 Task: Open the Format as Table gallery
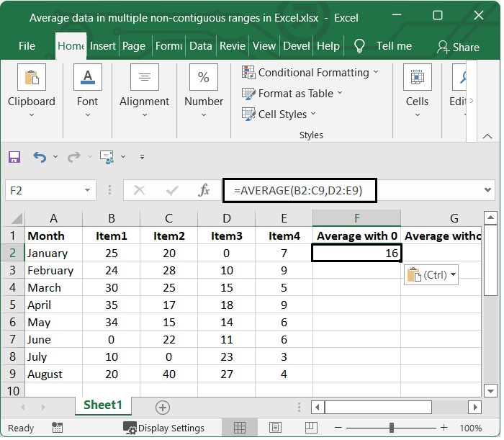(x=292, y=94)
